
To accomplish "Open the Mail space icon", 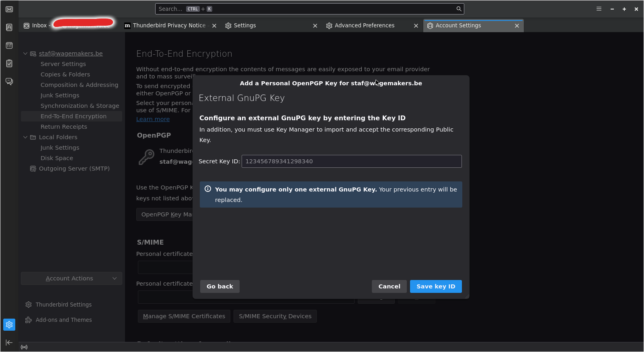I will tap(9, 9).
